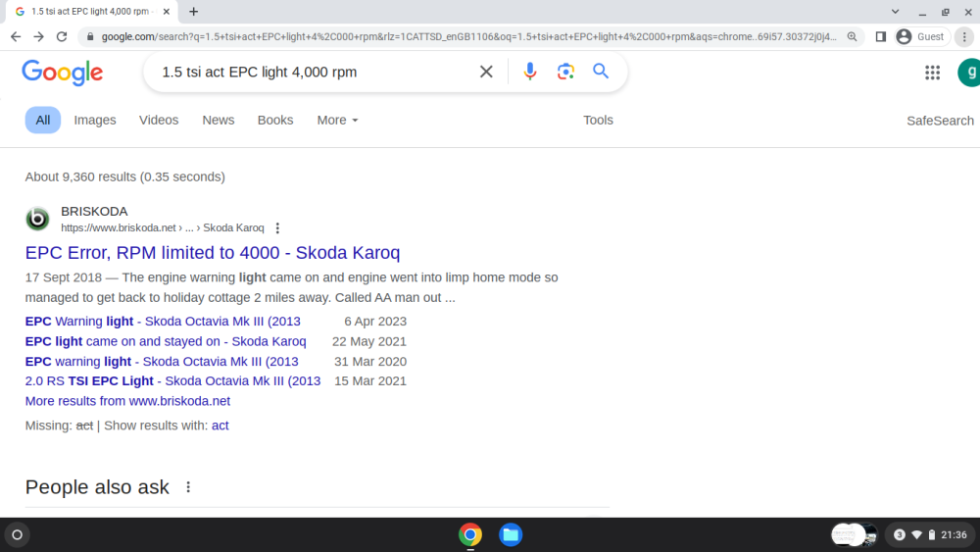The image size is (980, 552).
Task: Go to Google home via logo
Action: click(63, 73)
